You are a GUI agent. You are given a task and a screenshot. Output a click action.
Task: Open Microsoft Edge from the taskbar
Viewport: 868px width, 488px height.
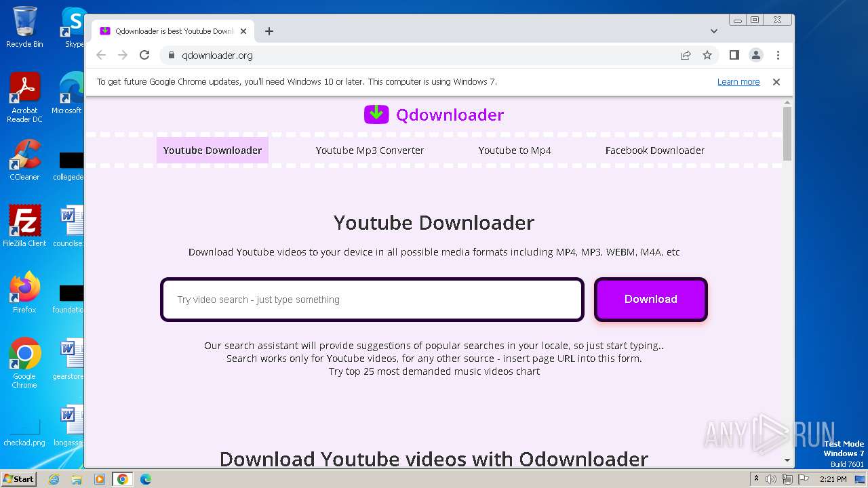145,479
